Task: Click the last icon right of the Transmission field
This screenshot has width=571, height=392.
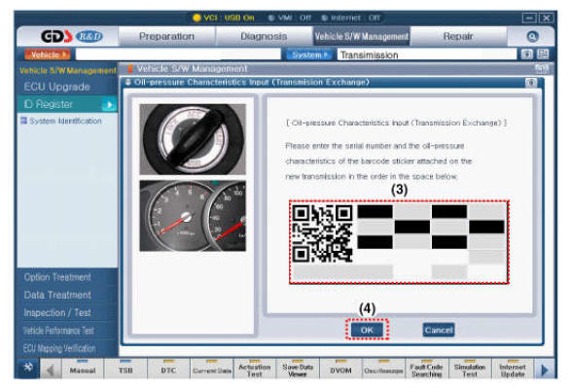Action: [543, 54]
